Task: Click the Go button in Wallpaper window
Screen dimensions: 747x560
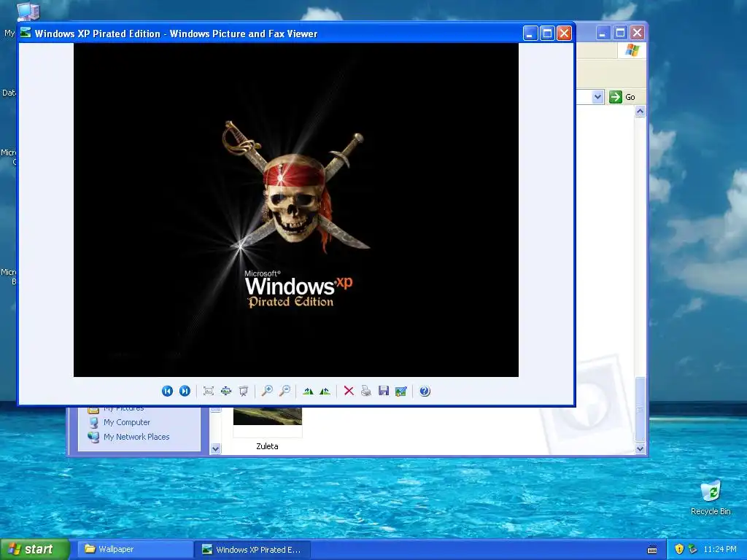Action: pyautogui.click(x=622, y=97)
